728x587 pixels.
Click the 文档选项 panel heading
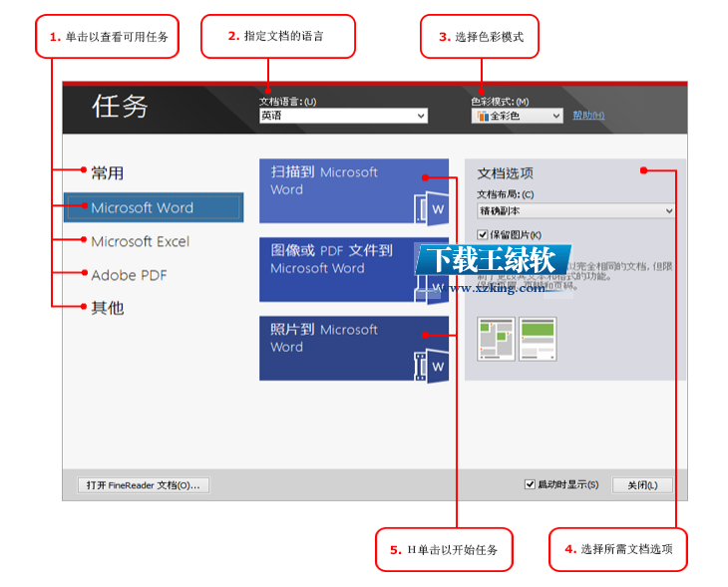pyautogui.click(x=506, y=173)
